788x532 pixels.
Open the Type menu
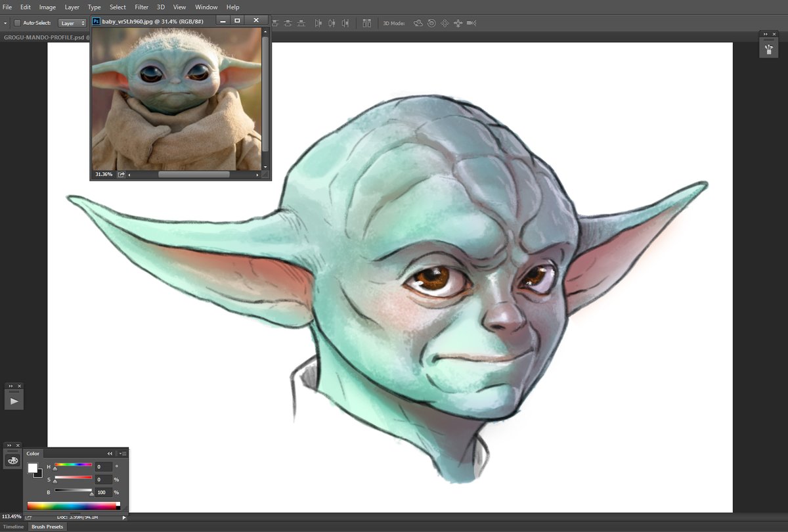95,7
